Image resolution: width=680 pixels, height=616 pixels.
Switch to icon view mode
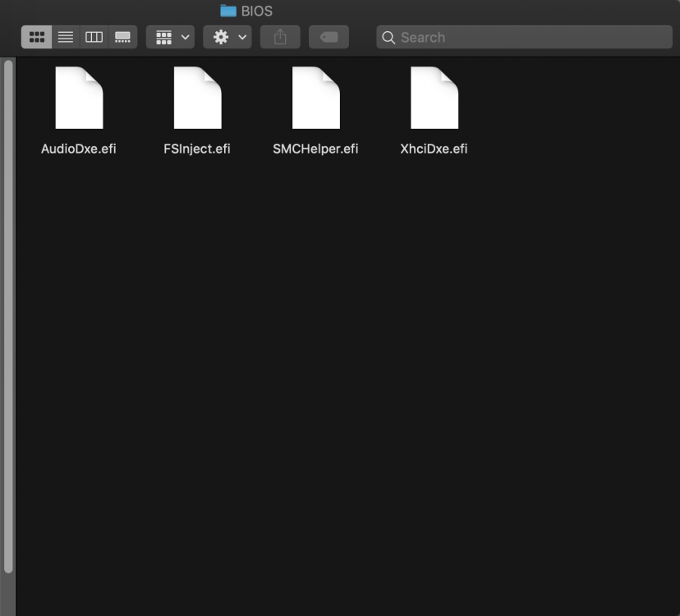[x=36, y=37]
